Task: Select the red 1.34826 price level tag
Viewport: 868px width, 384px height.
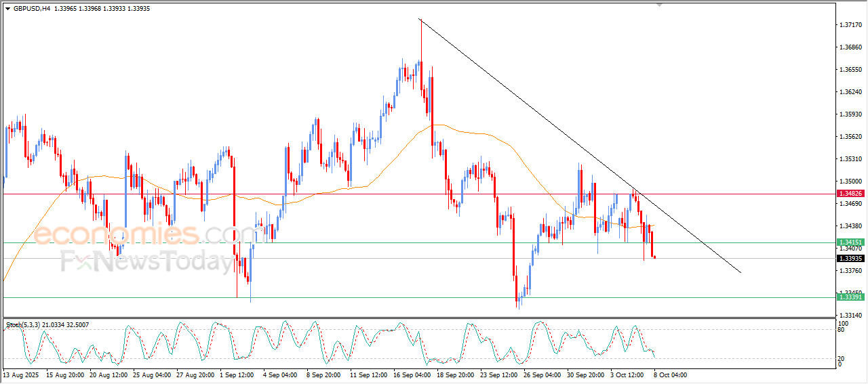Action: pos(850,194)
